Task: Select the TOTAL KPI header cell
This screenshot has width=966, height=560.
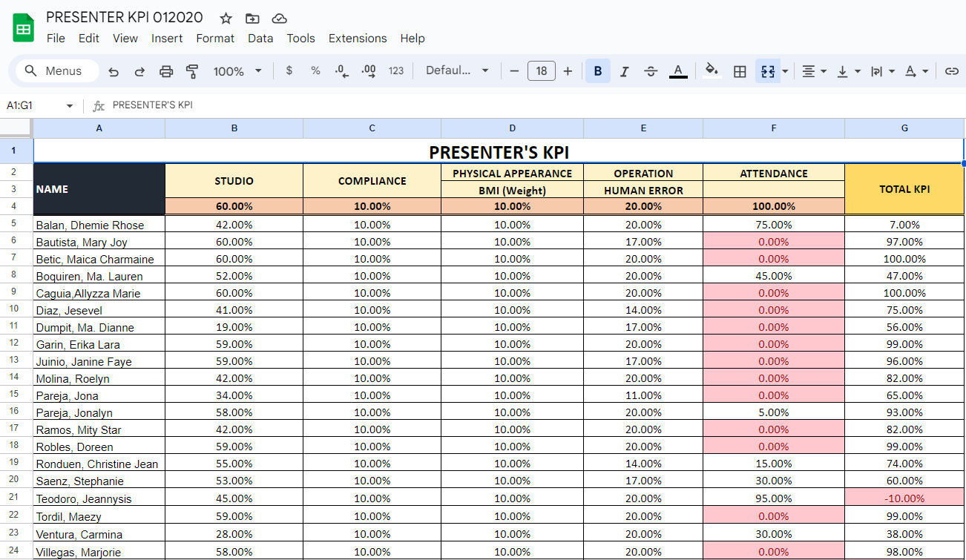Action: pyautogui.click(x=905, y=189)
